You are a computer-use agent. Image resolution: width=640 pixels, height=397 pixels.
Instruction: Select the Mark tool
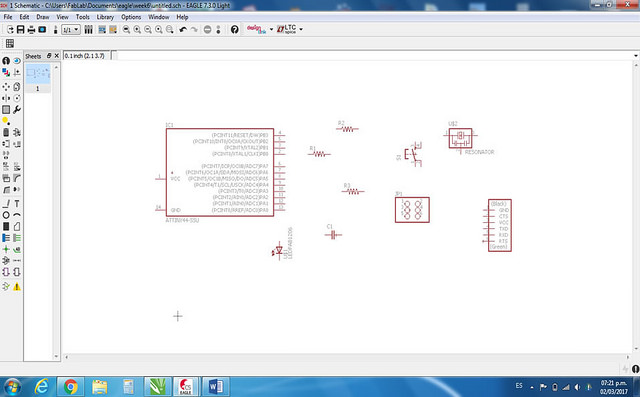tap(17, 72)
